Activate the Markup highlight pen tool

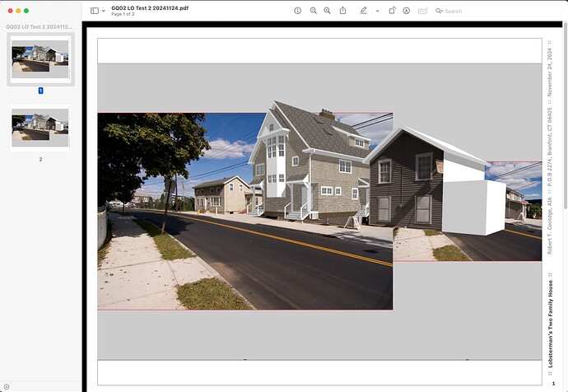pos(363,11)
